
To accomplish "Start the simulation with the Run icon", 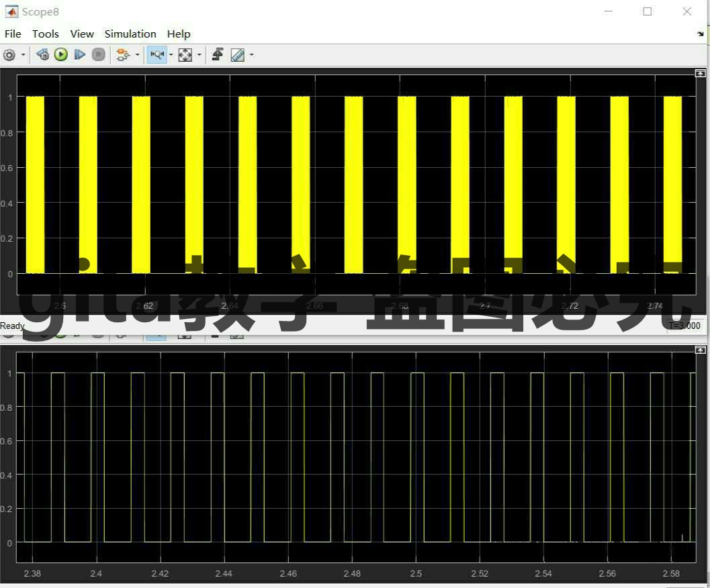I will pyautogui.click(x=60, y=54).
